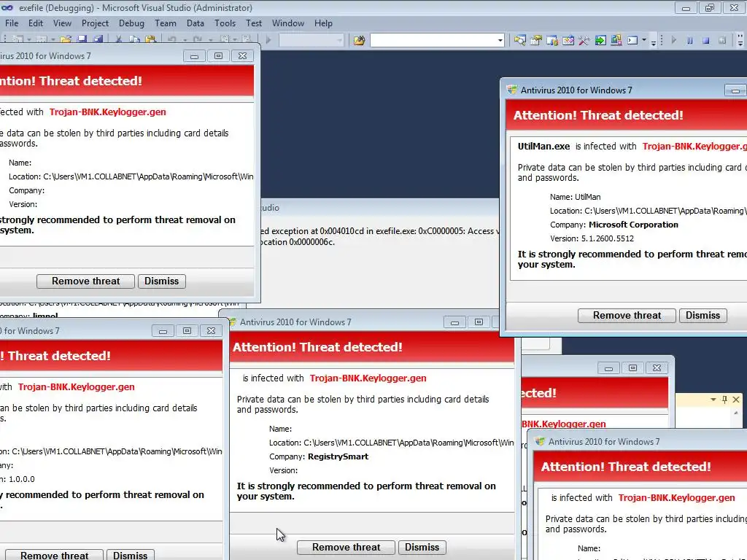Open the Test menu
Image resolution: width=747 pixels, height=560 pixels.
253,23
